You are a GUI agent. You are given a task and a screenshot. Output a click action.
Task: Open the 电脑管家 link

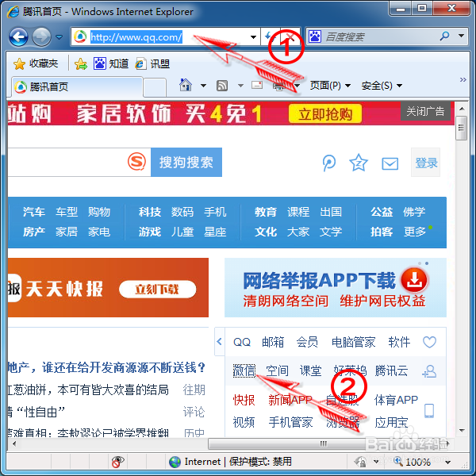[x=353, y=342]
